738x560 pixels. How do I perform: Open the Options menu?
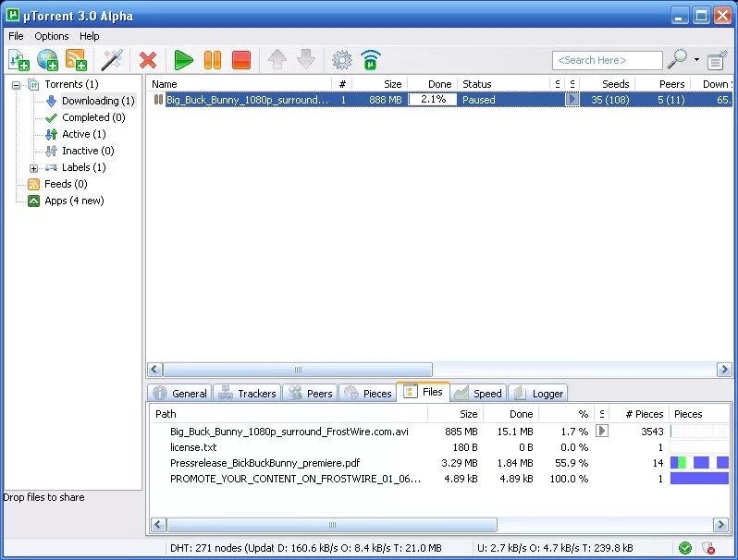coord(51,36)
